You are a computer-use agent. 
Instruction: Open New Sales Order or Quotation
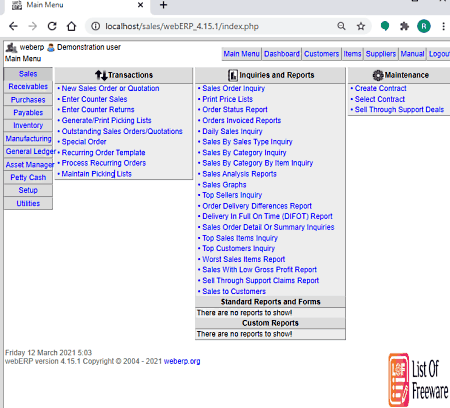click(110, 88)
